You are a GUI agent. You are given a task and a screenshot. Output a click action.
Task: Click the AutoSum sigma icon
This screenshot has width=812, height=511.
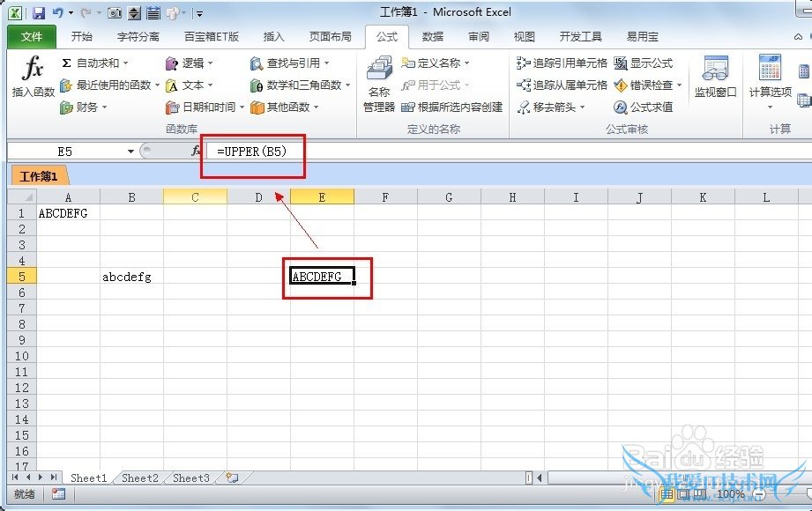coord(66,63)
